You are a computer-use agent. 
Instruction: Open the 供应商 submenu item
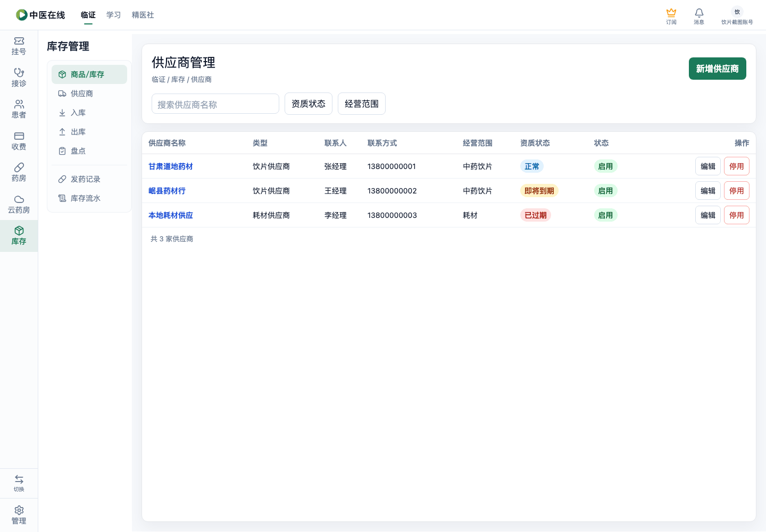pos(89,94)
